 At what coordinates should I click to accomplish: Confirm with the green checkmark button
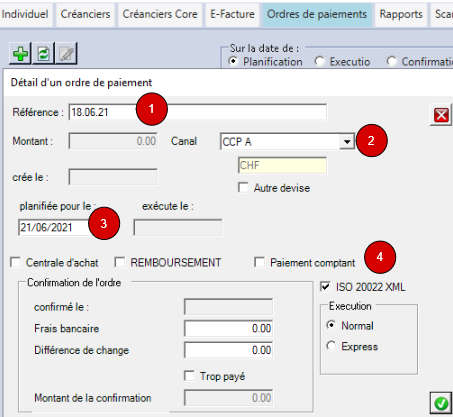[x=441, y=403]
